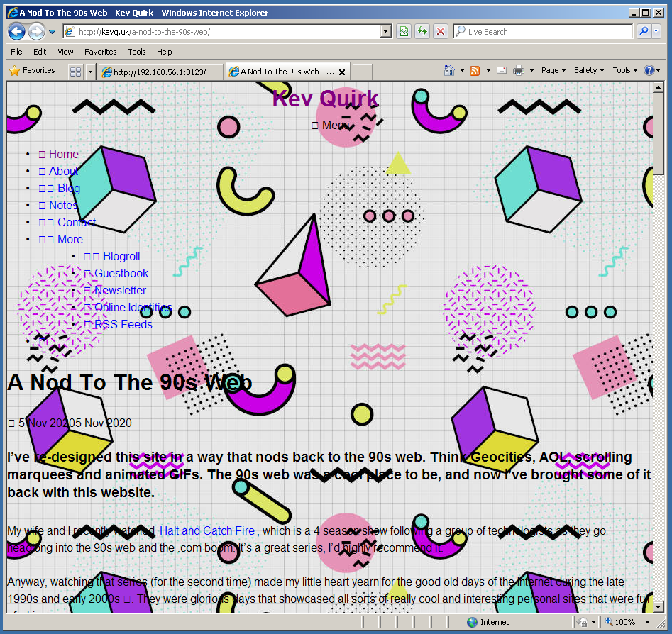The image size is (672, 634).
Task: Click the Home house icon in toolbar
Action: pyautogui.click(x=448, y=70)
